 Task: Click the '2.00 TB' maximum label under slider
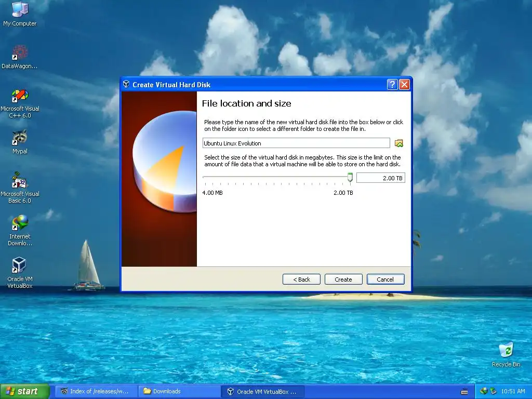tap(343, 193)
